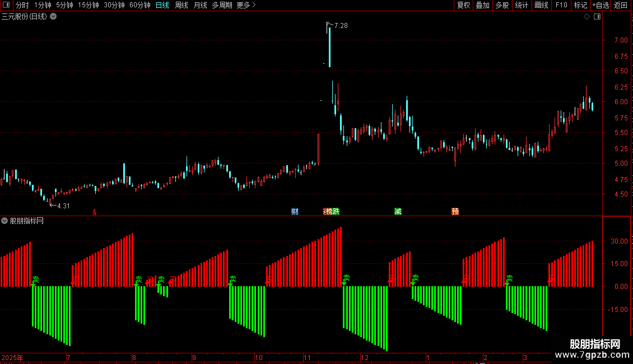Screen dimensions: 633x364
Task: Switch to 周线 weekly period tab
Action: click(x=181, y=5)
